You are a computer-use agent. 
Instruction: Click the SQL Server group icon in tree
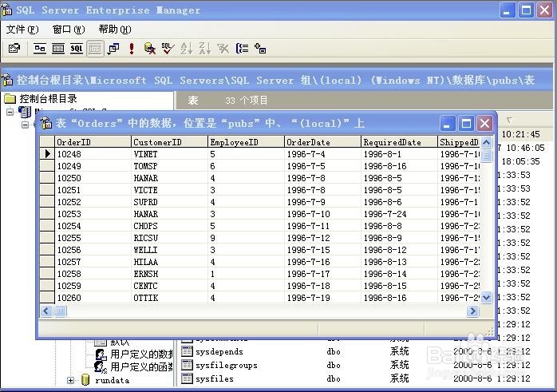(x=34, y=125)
